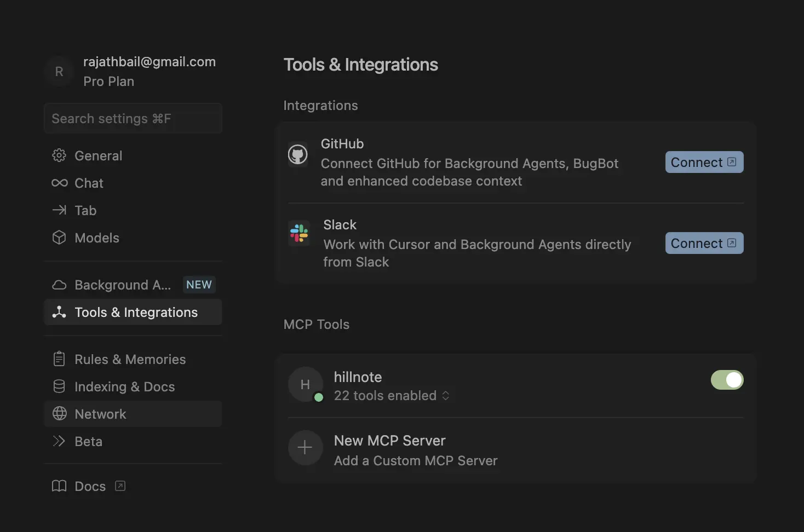Image resolution: width=804 pixels, height=532 pixels.
Task: Connect the GitHub integration
Action: [x=704, y=163]
